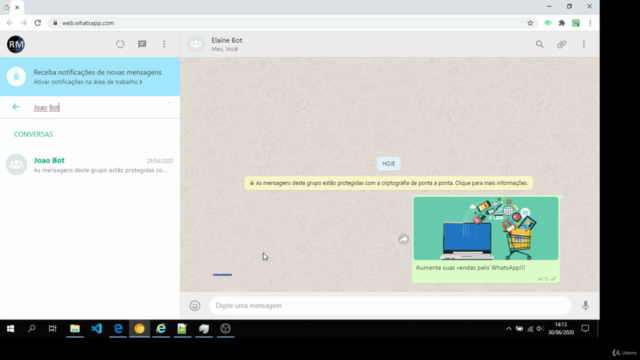640x360 pixels.
Task: Open the emoji picker
Action: 195,305
